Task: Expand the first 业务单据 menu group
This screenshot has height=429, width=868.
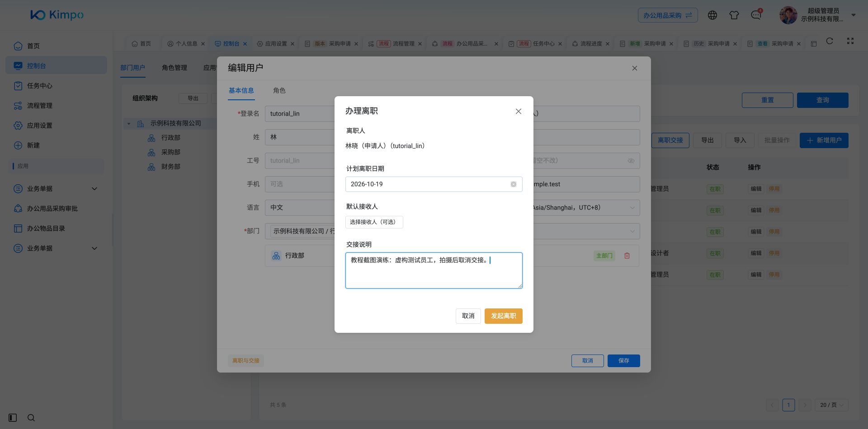Action: coord(56,189)
